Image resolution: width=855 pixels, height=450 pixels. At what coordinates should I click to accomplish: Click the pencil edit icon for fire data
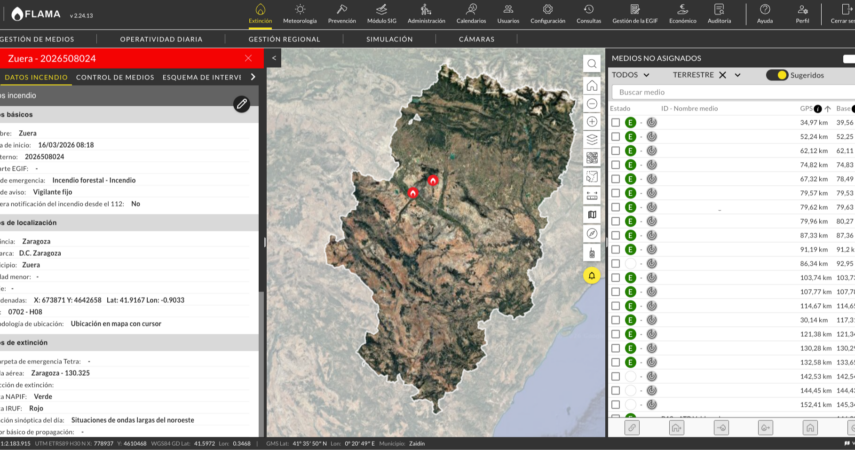[241, 104]
